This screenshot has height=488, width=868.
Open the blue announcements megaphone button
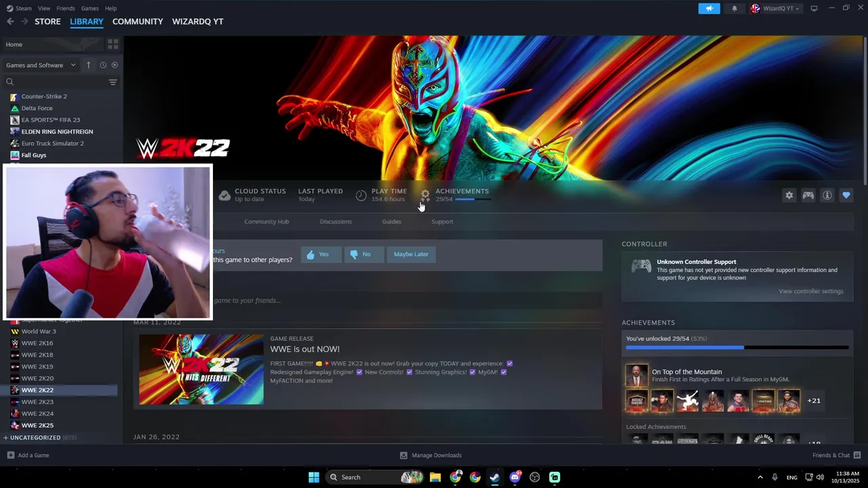coord(709,8)
